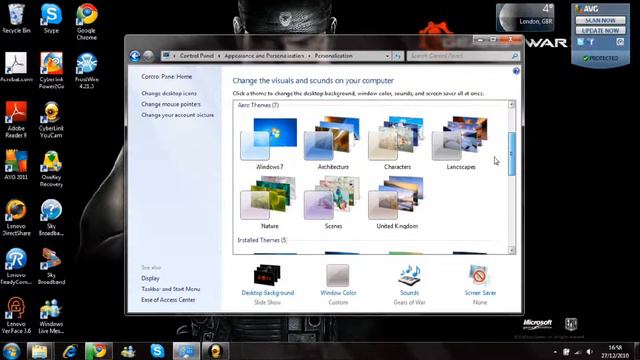Open the Windows Live Messenger desktop icon

tap(51, 315)
